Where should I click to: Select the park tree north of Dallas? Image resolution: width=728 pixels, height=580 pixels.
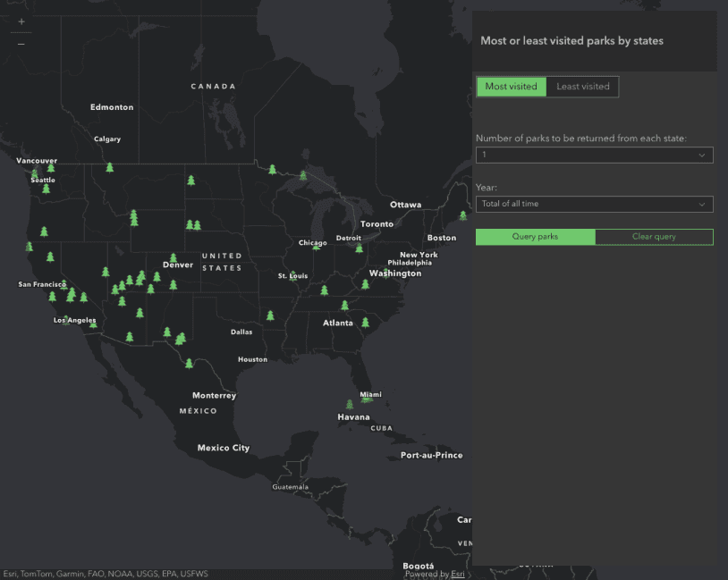(x=270, y=315)
